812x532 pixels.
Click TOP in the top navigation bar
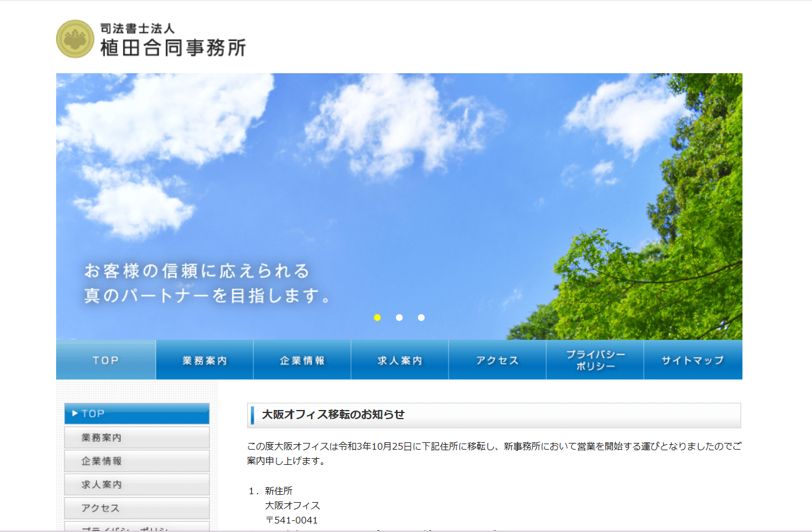point(106,360)
